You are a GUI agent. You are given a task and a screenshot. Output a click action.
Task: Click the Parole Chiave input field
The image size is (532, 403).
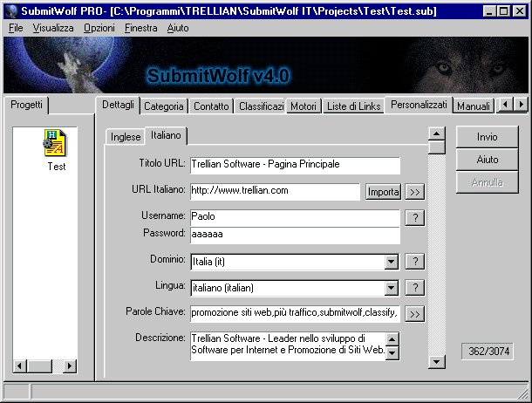click(x=295, y=314)
